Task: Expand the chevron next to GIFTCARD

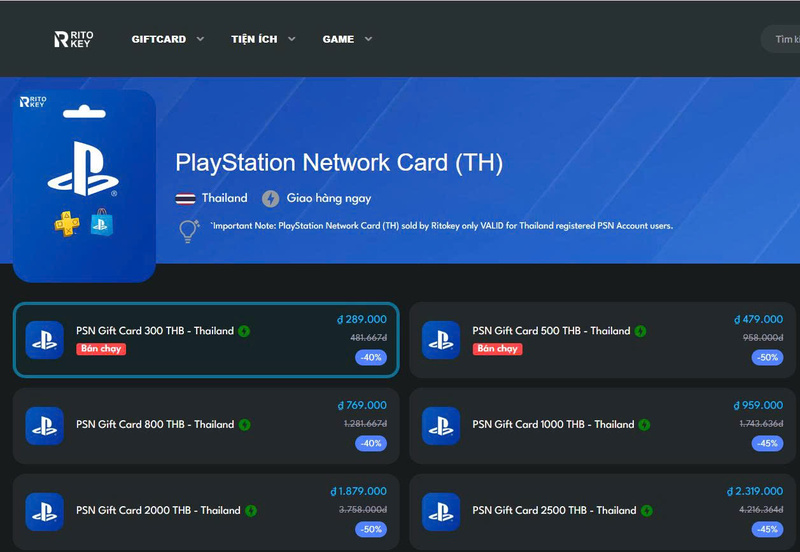Action: pos(201,39)
